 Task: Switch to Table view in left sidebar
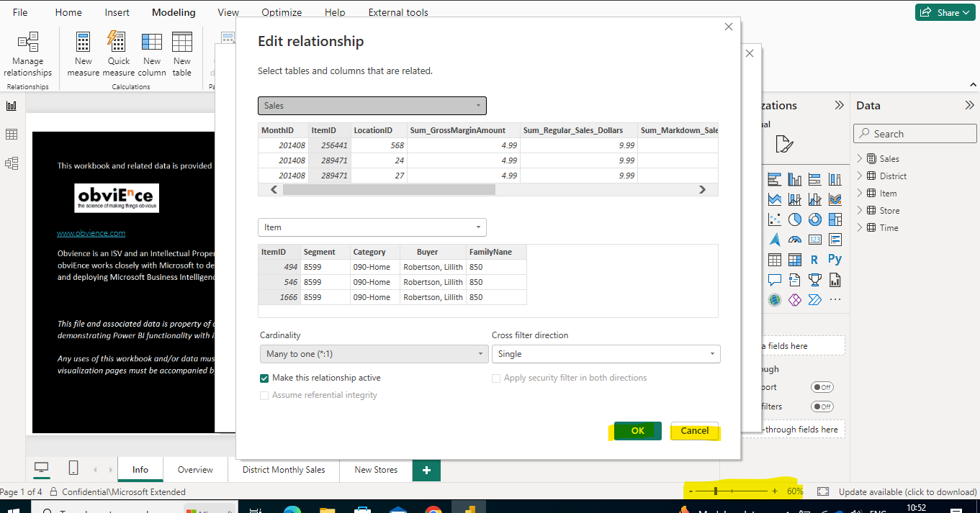(12, 135)
